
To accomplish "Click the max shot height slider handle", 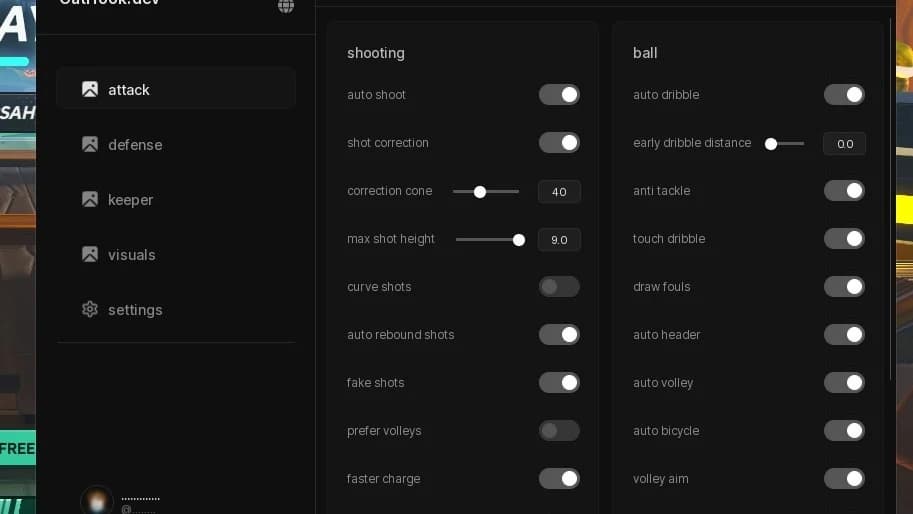I will coord(519,240).
